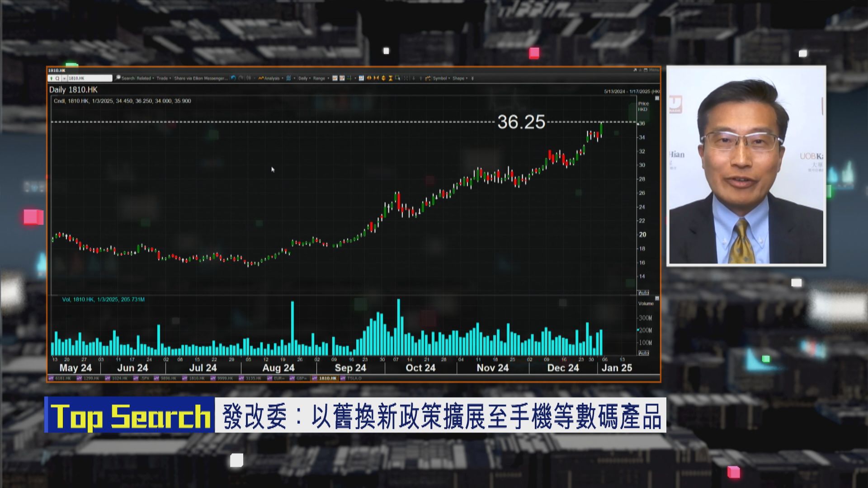Click the Redo arrow icon
This screenshot has height=488, width=868.
(x=241, y=78)
